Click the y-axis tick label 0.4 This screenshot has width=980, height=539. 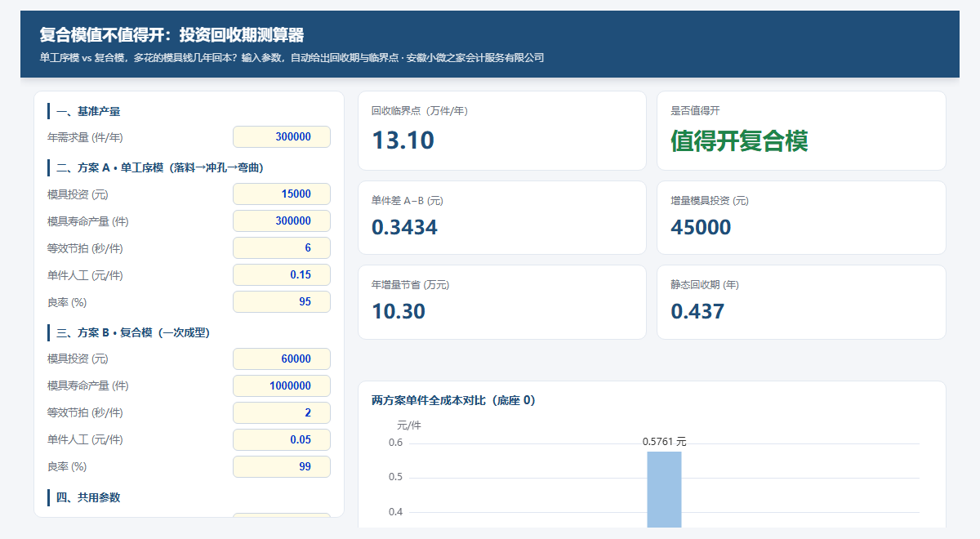[395, 512]
